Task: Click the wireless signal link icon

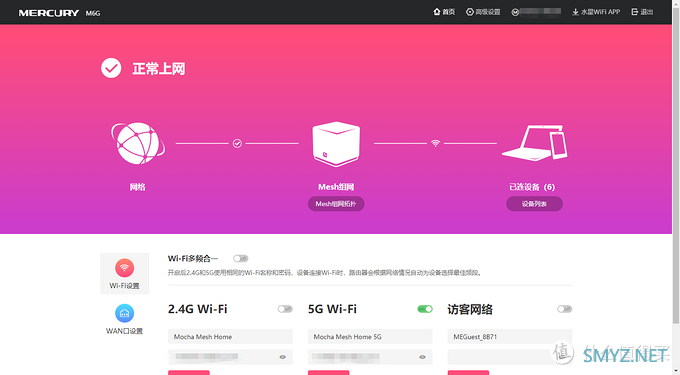Action: click(435, 143)
